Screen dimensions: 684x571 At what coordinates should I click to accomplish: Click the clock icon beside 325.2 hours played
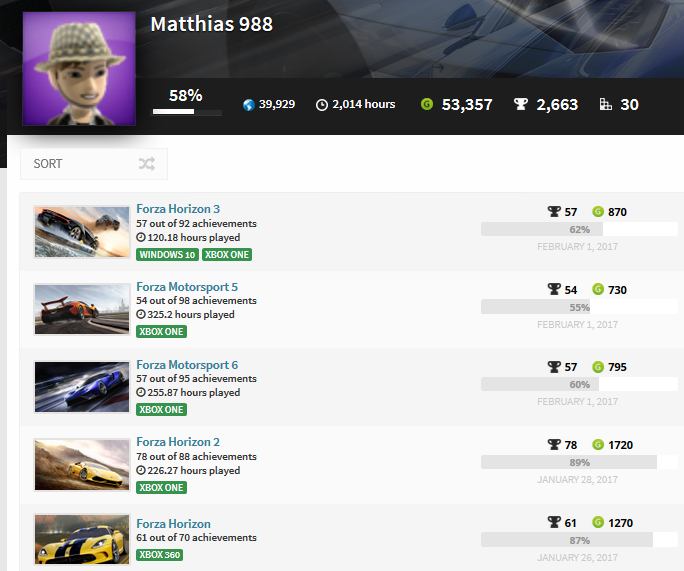tap(140, 315)
